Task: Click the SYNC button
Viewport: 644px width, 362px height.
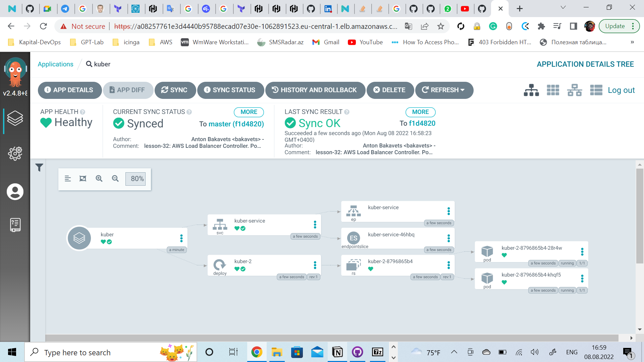Action: [175, 90]
